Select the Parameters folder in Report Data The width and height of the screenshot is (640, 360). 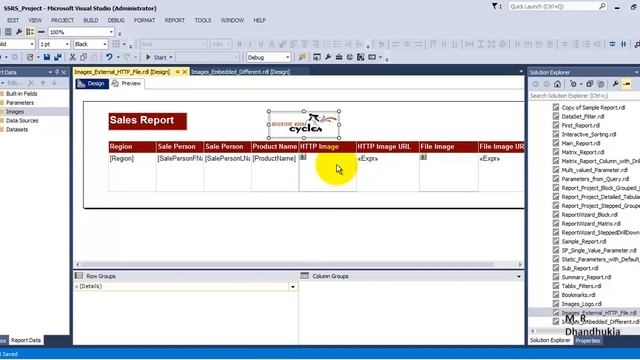click(x=20, y=102)
